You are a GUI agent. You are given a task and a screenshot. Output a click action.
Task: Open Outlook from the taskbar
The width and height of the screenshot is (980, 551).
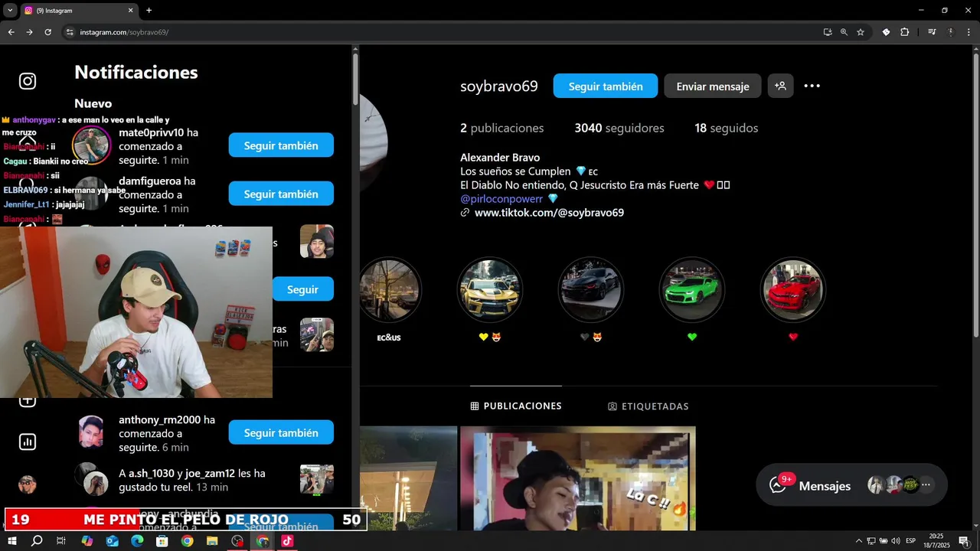[x=112, y=541]
